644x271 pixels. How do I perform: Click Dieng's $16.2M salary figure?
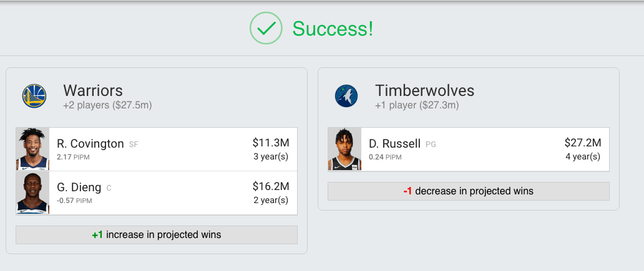270,186
